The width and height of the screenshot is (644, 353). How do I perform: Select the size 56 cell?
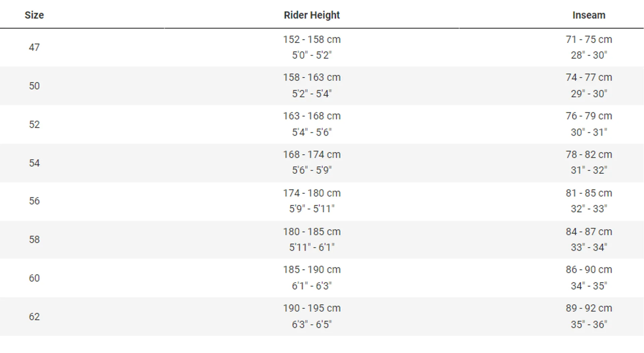tap(34, 201)
